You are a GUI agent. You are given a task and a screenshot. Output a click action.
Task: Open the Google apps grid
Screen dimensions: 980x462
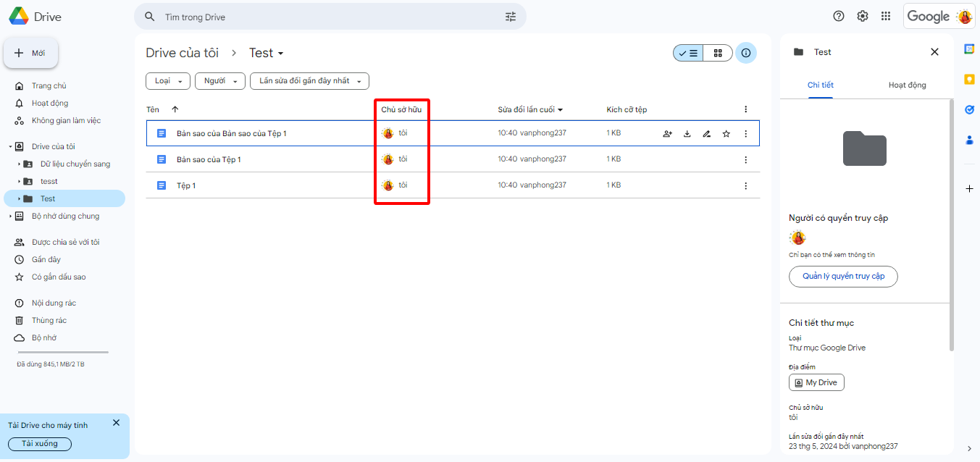[885, 16]
